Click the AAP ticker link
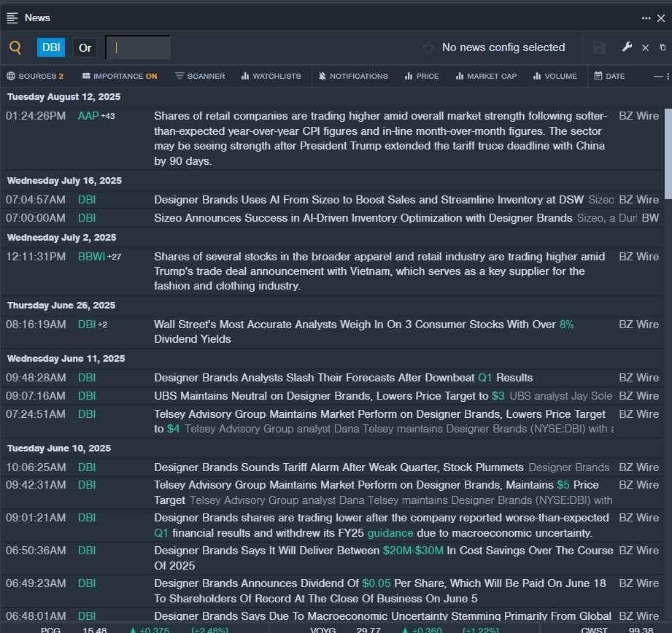672x633 pixels. (88, 116)
